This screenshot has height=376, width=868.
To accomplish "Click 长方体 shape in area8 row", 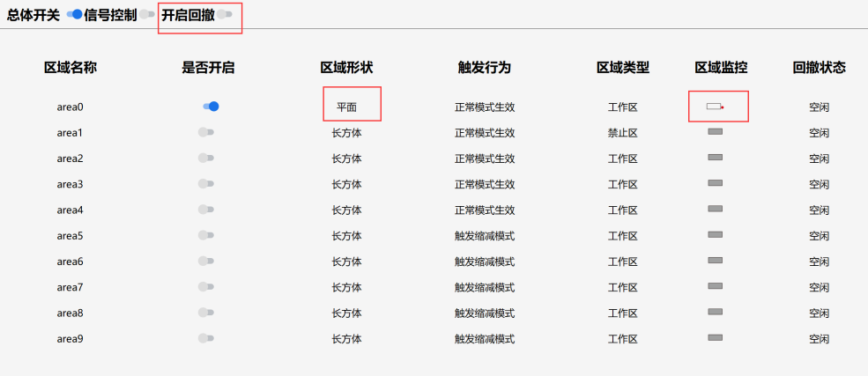I will tap(346, 313).
